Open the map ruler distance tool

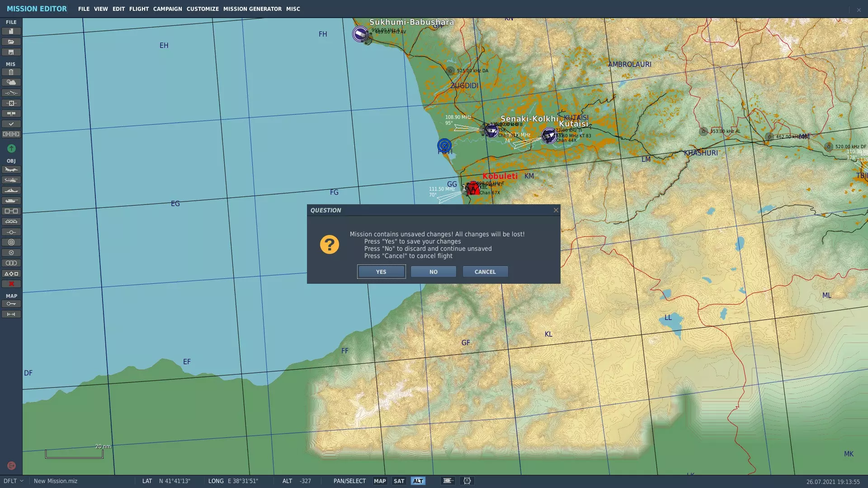(11, 314)
